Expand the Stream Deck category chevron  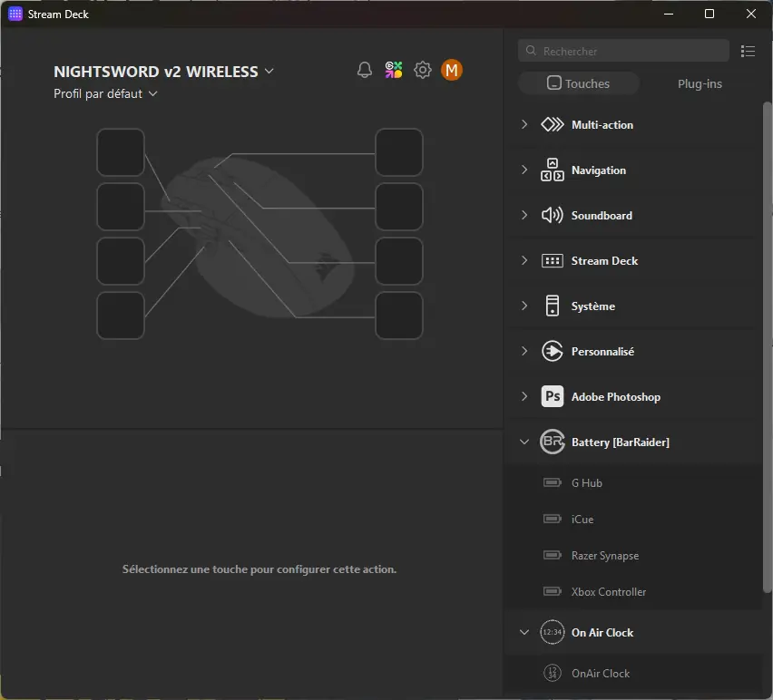point(524,260)
